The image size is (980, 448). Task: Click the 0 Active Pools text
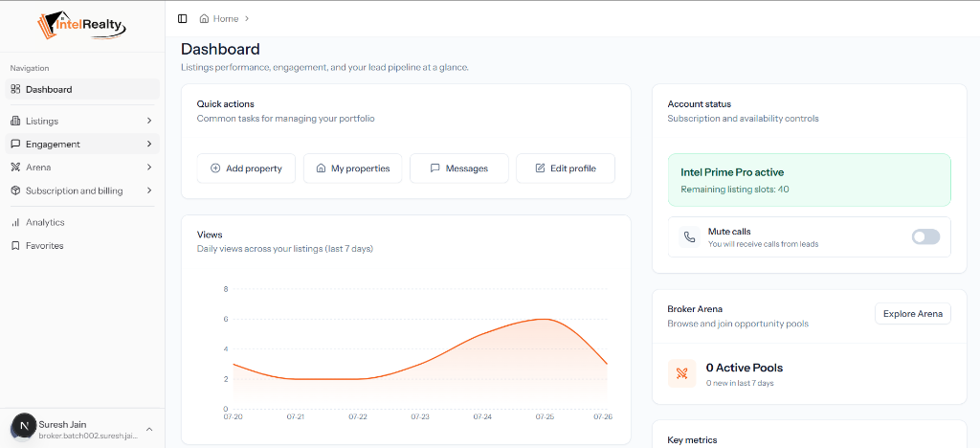pyautogui.click(x=745, y=368)
